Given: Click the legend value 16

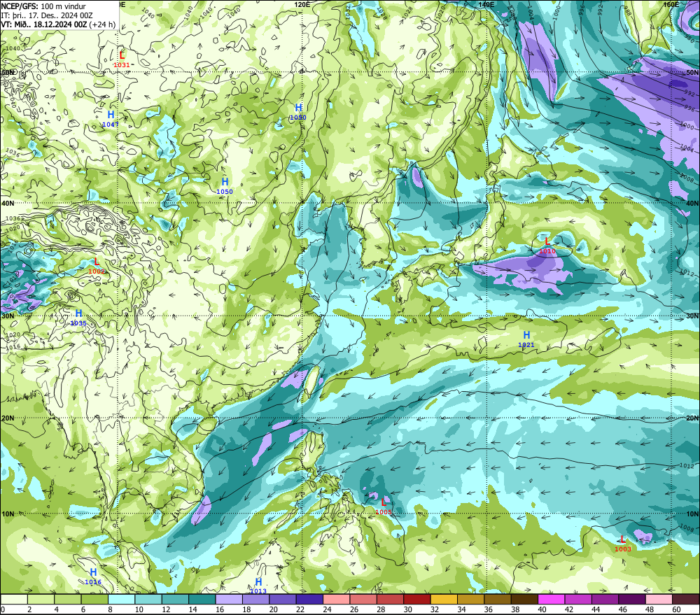Looking at the screenshot, I should [x=220, y=609].
